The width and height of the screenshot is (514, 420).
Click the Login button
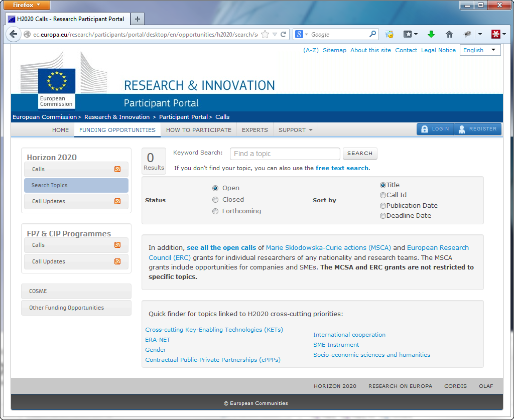[435, 129]
